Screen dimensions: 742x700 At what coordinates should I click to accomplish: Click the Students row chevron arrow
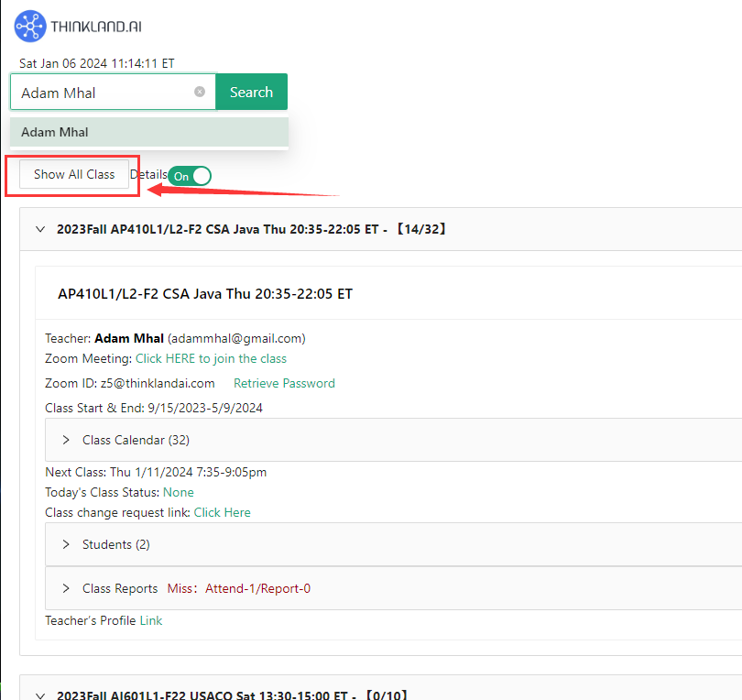pyautogui.click(x=66, y=544)
